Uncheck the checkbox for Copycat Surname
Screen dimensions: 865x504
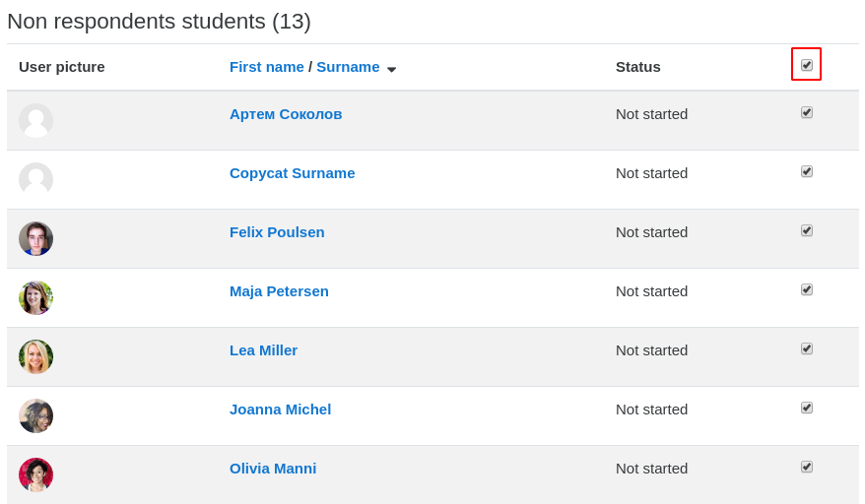[x=807, y=171]
